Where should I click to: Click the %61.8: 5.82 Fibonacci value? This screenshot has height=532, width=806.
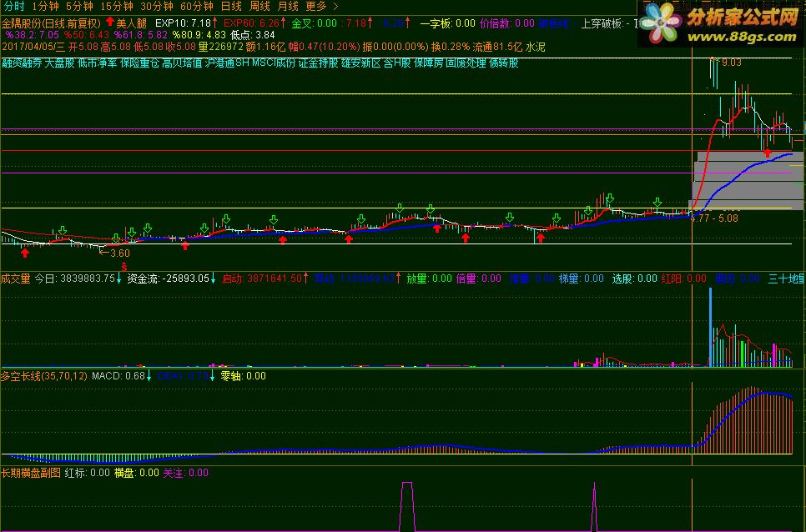pyautogui.click(x=141, y=35)
